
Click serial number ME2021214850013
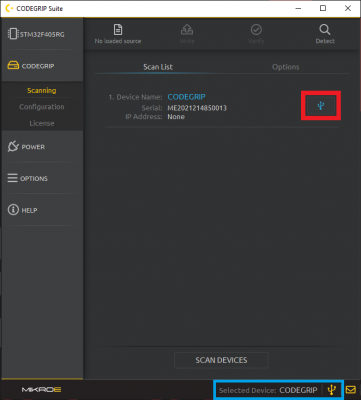pos(197,108)
